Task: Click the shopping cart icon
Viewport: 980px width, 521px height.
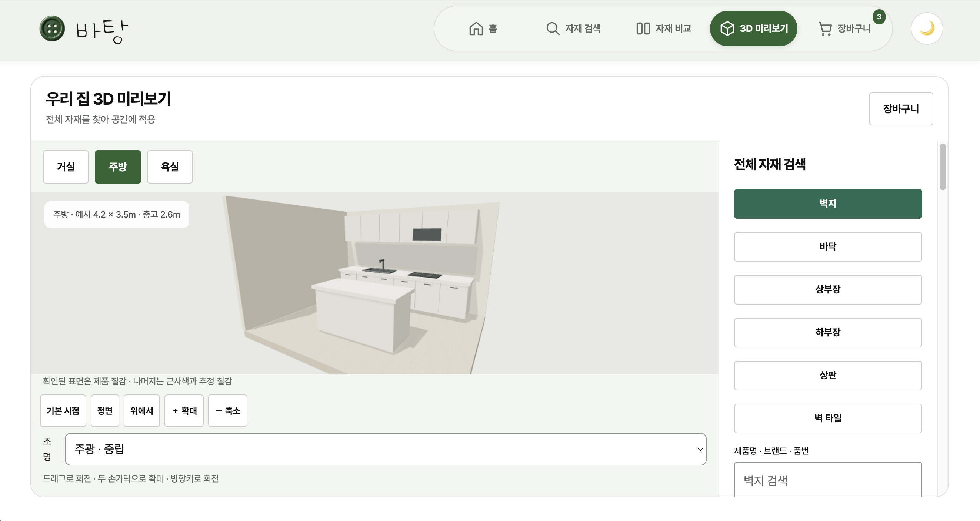Action: [x=825, y=29]
